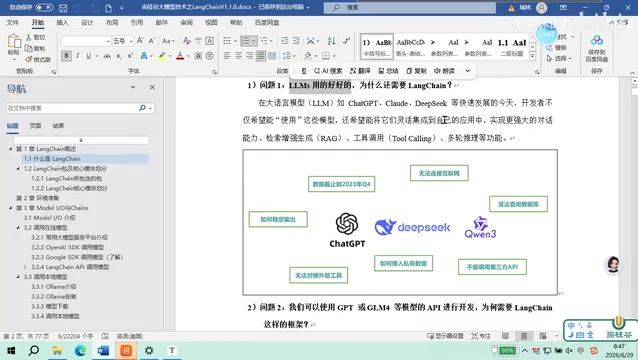Select the Format Painter (格式刷) tool
This screenshot has width=638, height=360.
point(38,59)
